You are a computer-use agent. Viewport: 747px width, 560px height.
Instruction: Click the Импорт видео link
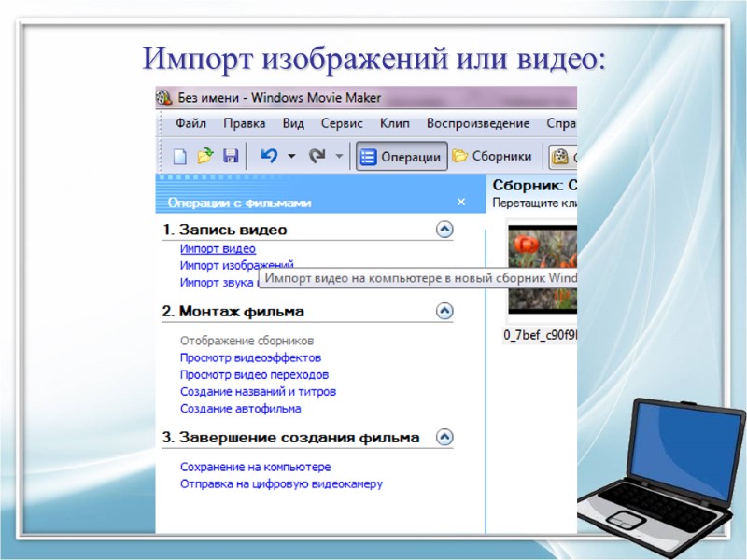click(218, 248)
